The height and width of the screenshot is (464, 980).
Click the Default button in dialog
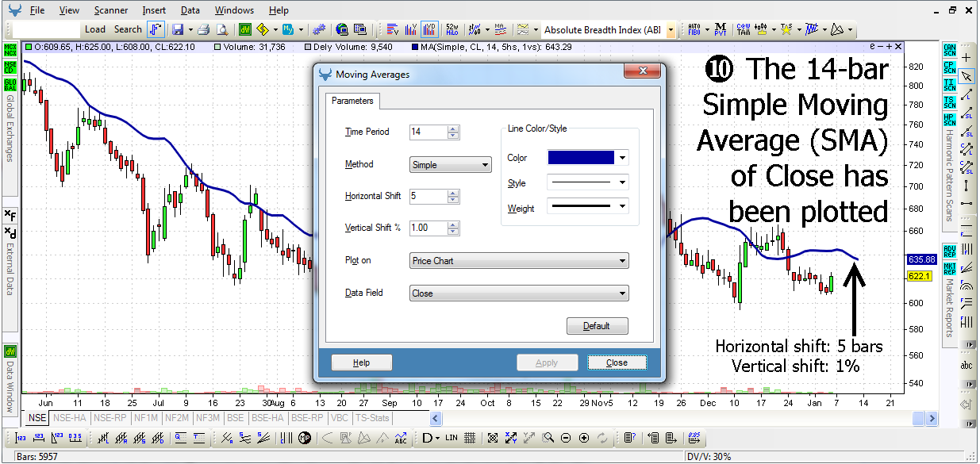click(597, 326)
